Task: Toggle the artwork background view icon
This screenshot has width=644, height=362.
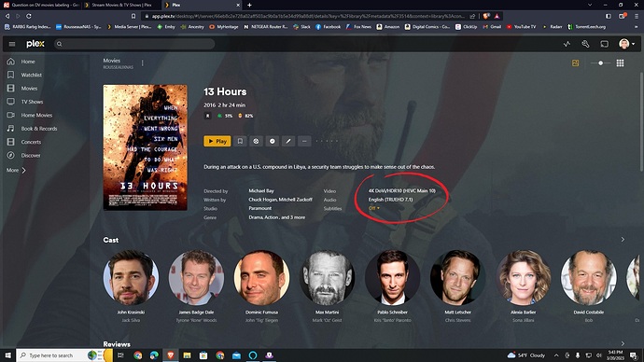Action: 576,63
